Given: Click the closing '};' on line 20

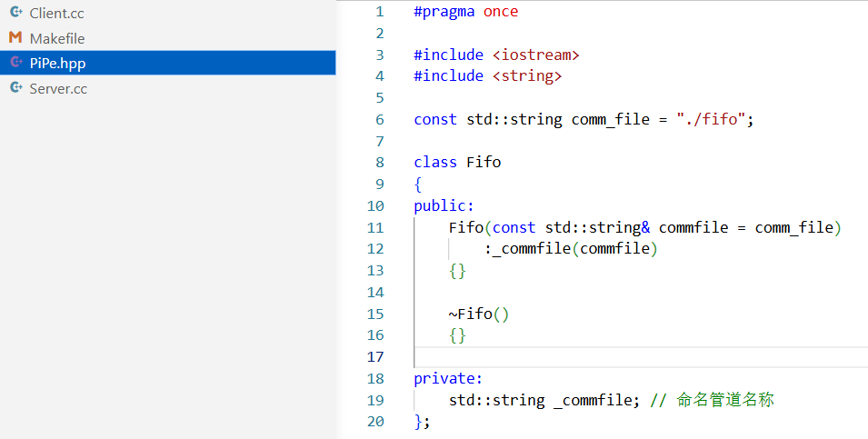Looking at the screenshot, I should [x=422, y=422].
